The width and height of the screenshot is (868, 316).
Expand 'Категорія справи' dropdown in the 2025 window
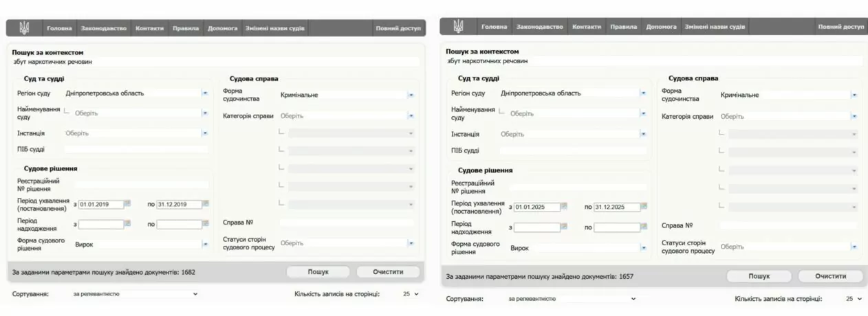pyautogui.click(x=854, y=117)
